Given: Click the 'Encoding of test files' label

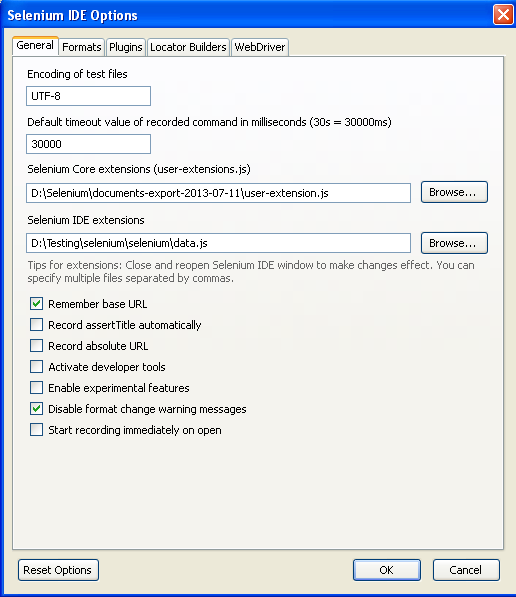Looking at the screenshot, I should pos(77,74).
